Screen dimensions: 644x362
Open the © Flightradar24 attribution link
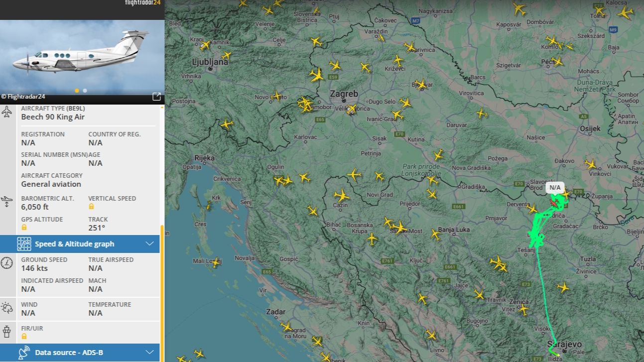pos(23,97)
